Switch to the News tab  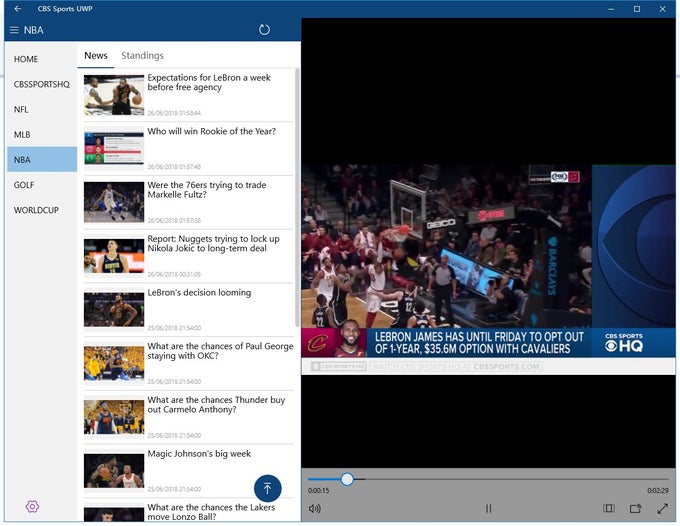[x=96, y=56]
